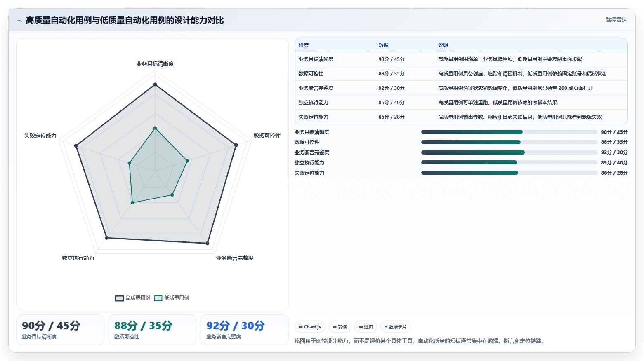Click table value 85分 / 40分
644x361 pixels.
pyautogui.click(x=392, y=103)
